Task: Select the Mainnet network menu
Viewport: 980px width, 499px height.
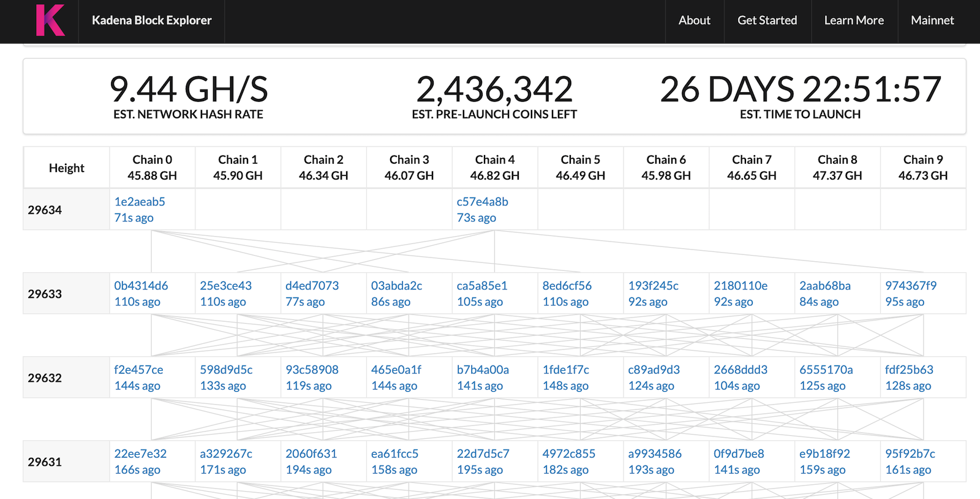Action: 932,20
